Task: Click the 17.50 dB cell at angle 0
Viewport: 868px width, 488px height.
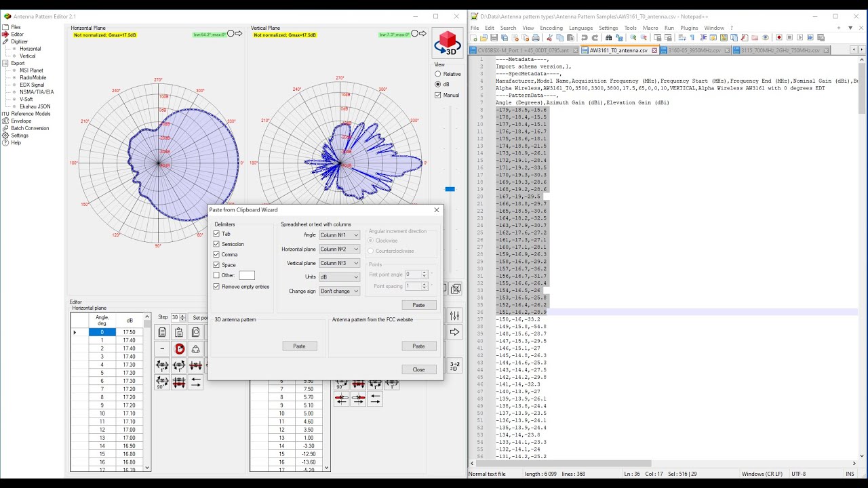Action: pyautogui.click(x=129, y=332)
